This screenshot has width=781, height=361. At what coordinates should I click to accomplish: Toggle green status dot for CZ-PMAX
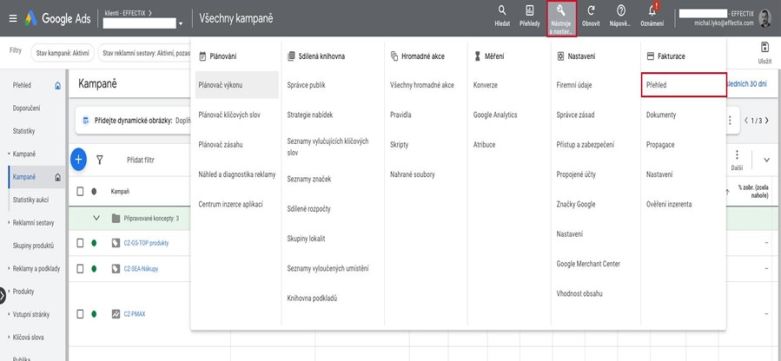click(x=94, y=314)
